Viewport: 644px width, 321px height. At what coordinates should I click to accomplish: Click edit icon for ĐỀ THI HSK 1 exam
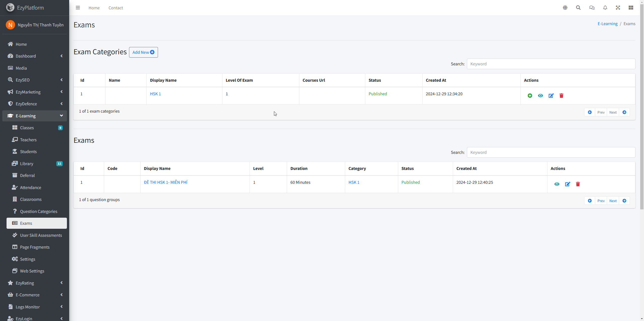coord(568,184)
